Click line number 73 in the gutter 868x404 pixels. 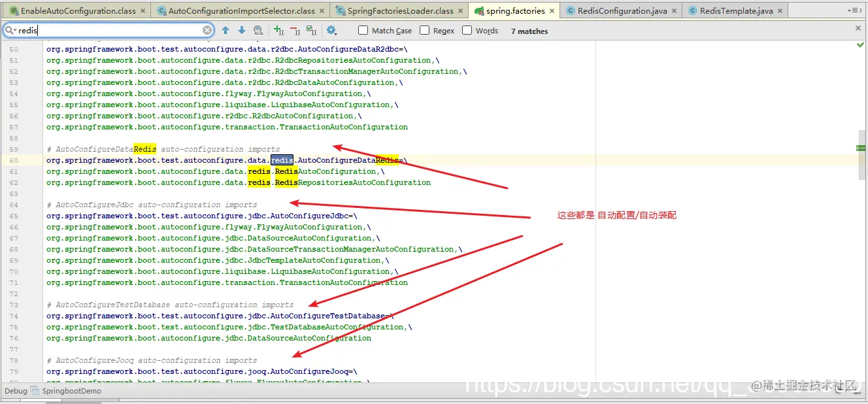tap(14, 305)
